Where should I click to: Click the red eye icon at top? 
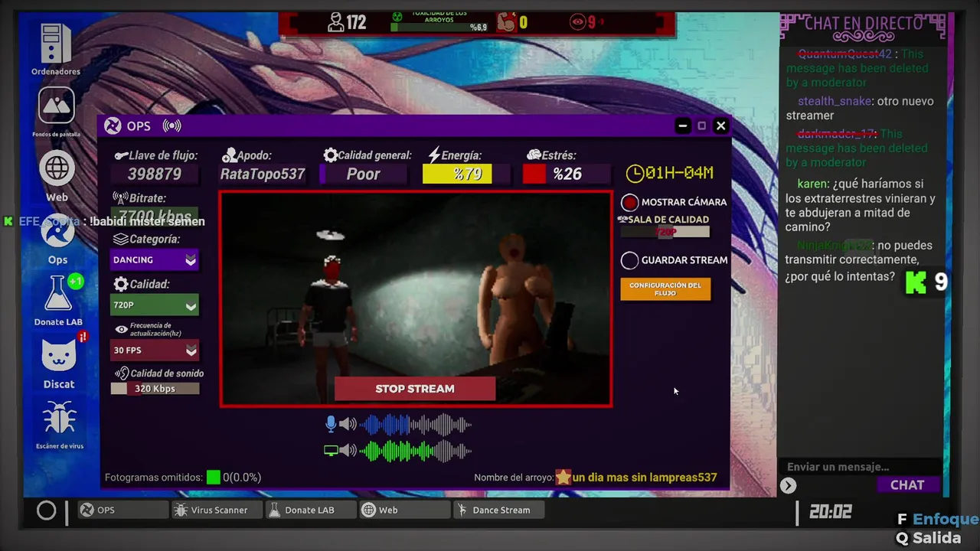578,22
